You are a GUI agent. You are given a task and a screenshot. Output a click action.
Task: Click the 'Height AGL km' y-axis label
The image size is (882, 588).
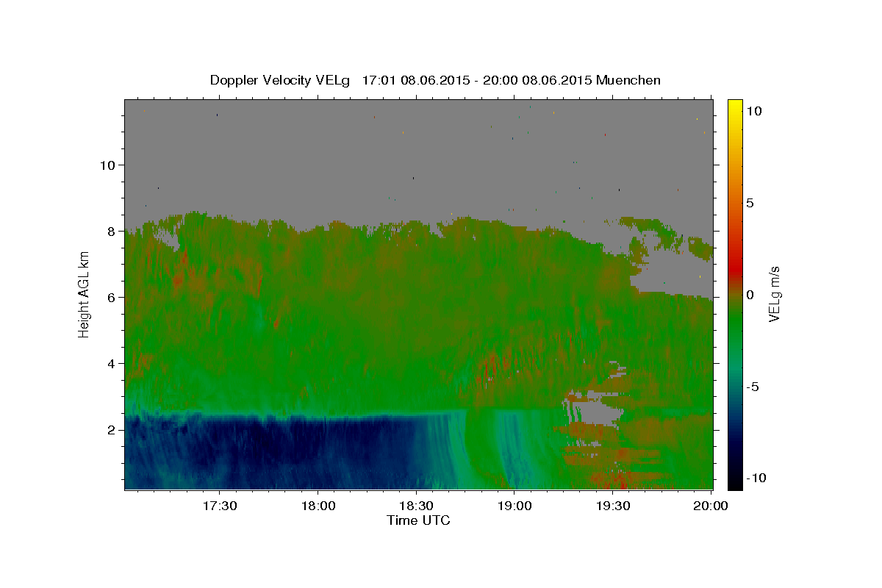(x=85, y=294)
